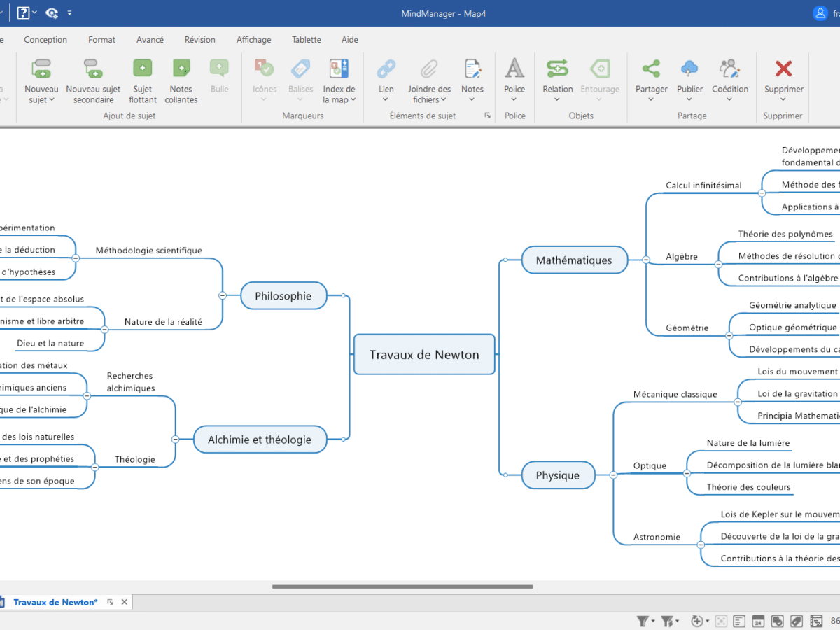Screen dimensions: 840x630
Task: Switch to the Conception ribbon tab
Action: (x=45, y=40)
